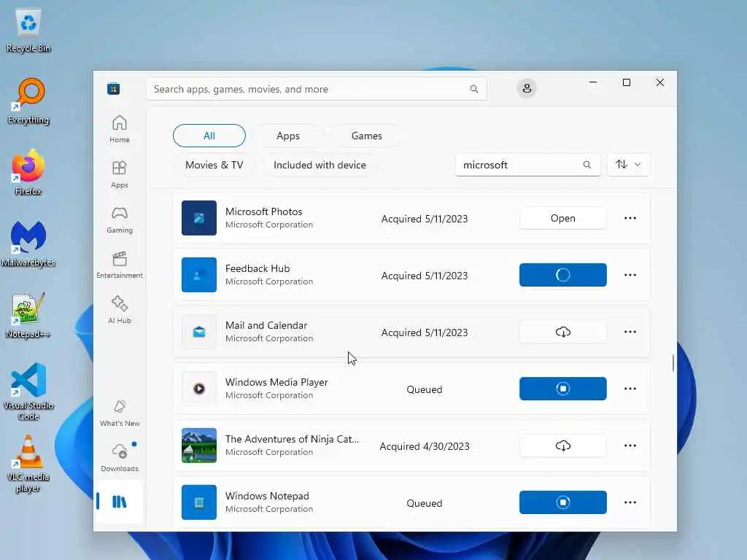Open more options for Feedback Hub
This screenshot has height=560, width=747.
(630, 275)
